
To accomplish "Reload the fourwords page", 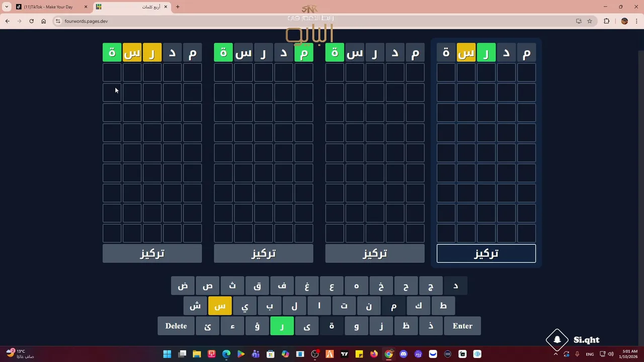I will (31, 21).
